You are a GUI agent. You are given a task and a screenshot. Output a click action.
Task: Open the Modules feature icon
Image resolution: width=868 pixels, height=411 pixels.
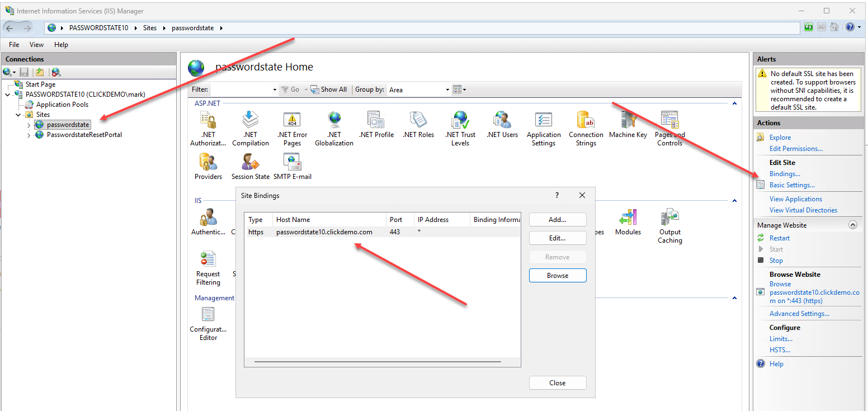(x=628, y=217)
